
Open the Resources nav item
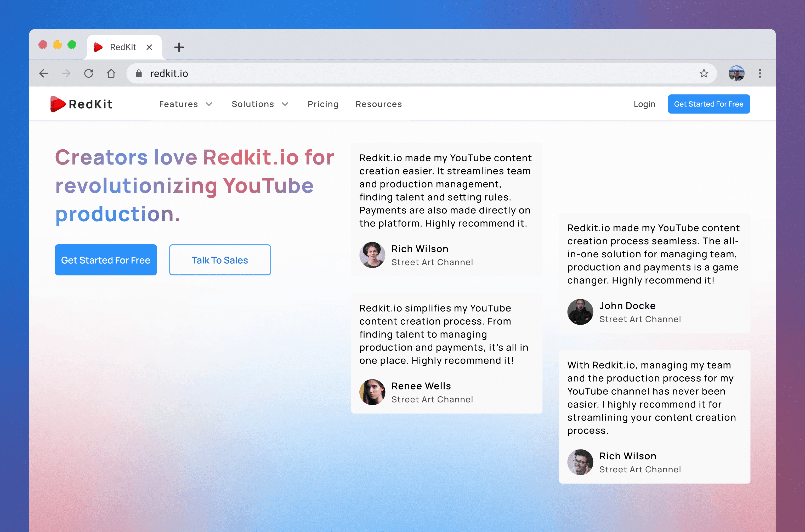(x=379, y=104)
